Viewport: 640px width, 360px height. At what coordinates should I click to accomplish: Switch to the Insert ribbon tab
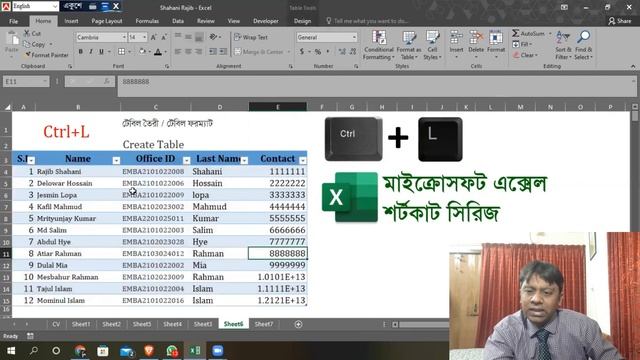coord(71,21)
